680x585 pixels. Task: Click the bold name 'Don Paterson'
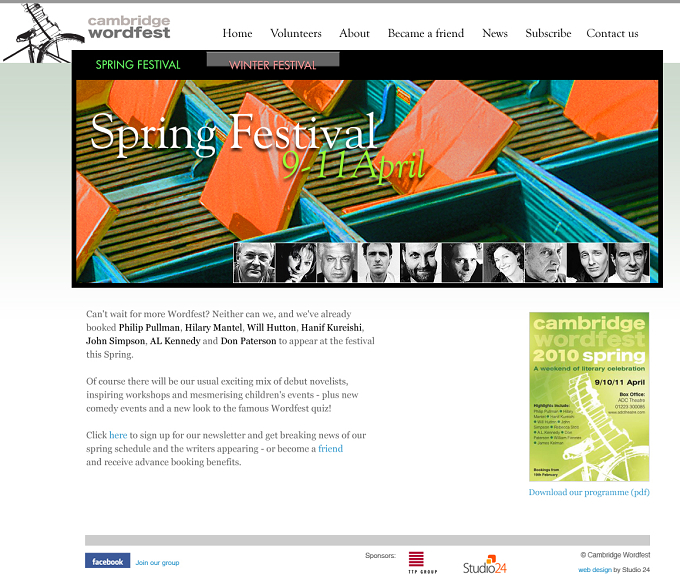248,341
